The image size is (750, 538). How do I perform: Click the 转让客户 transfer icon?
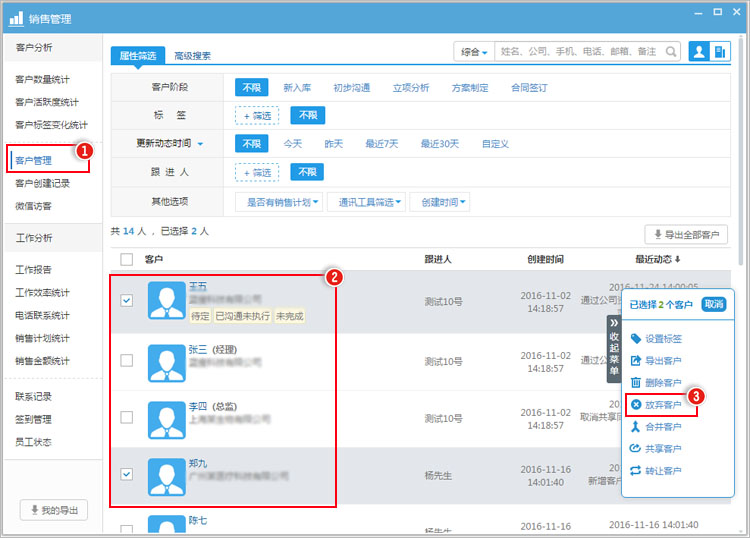[636, 471]
